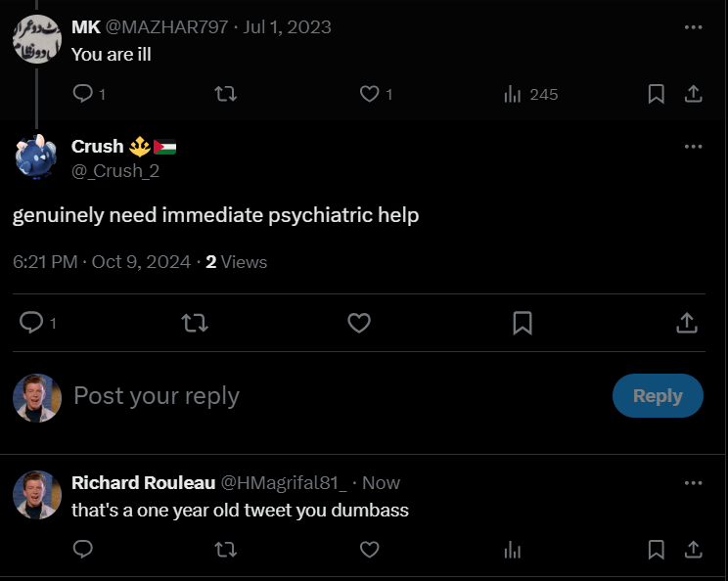Open more options for Crush's tweet
728x581 pixels.
pyautogui.click(x=693, y=147)
